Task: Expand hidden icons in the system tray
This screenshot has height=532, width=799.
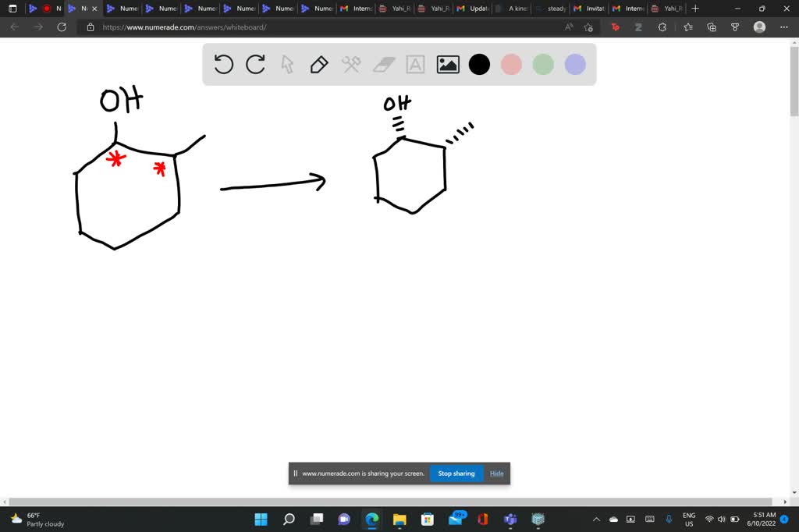Action: pyautogui.click(x=595, y=519)
